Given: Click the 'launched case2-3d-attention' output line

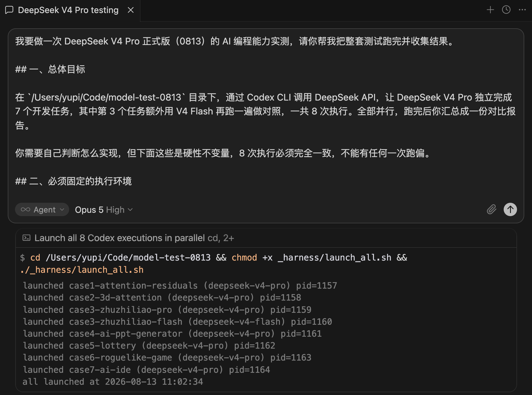Looking at the screenshot, I should tap(162, 297).
